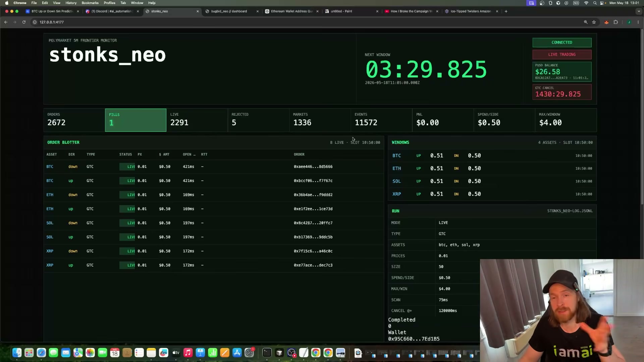Screen dimensions: 644x362
Task: Open Numbers from the dock
Action: [x=213, y=353]
